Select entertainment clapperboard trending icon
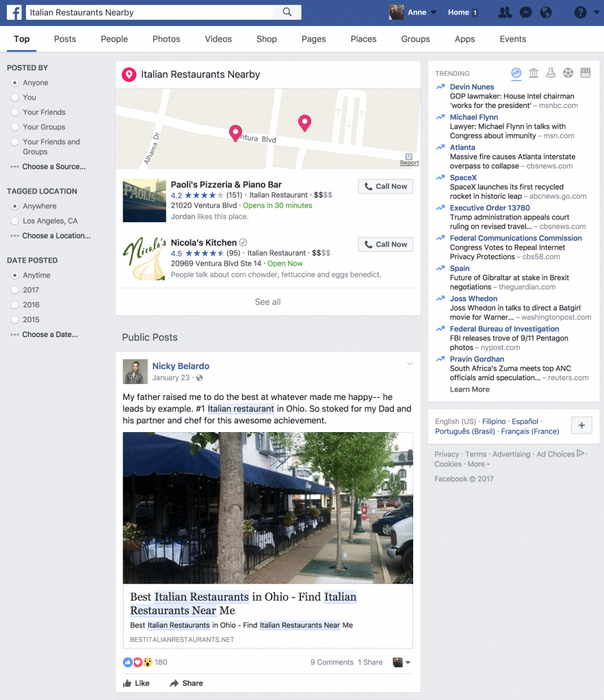 586,72
